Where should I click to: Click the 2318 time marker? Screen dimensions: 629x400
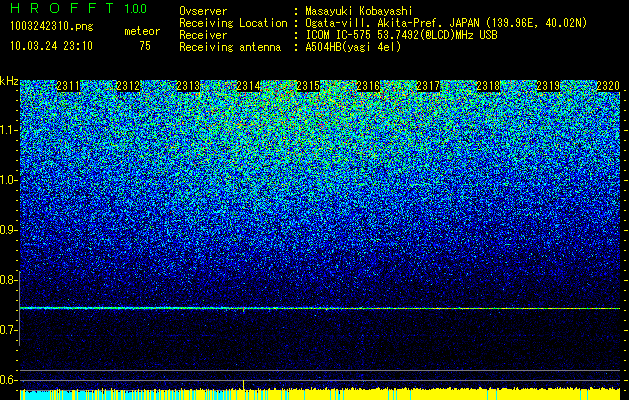pos(488,86)
